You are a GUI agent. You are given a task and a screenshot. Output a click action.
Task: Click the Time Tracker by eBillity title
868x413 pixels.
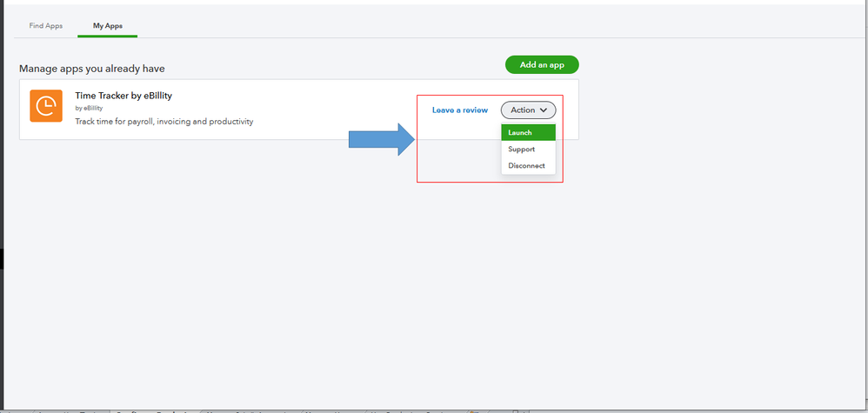[124, 96]
